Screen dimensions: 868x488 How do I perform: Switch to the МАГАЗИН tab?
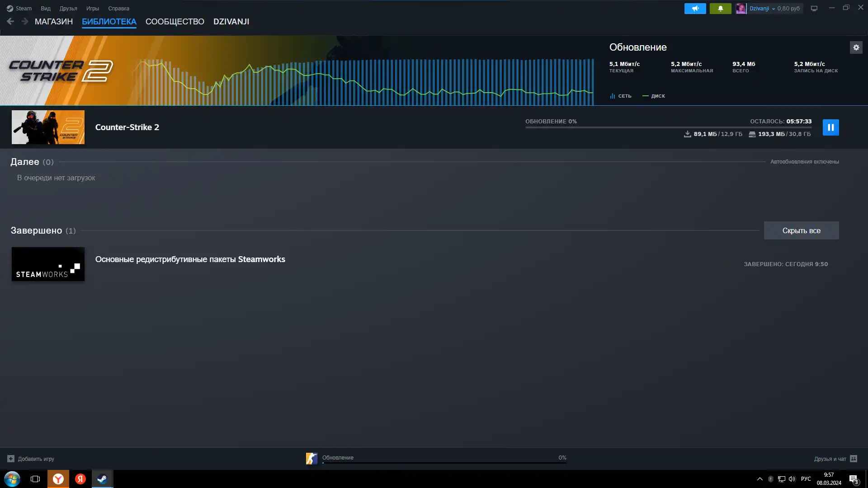coord(53,22)
